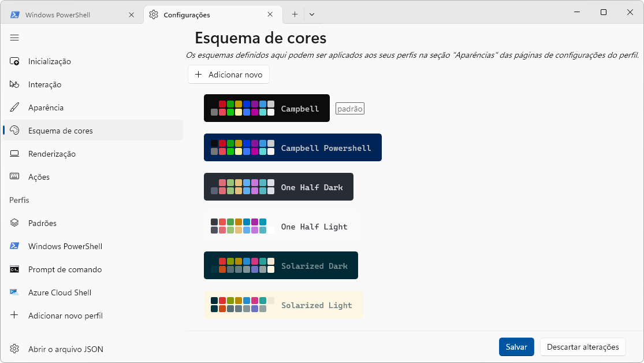Open Prompt de comando profile

(x=65, y=269)
